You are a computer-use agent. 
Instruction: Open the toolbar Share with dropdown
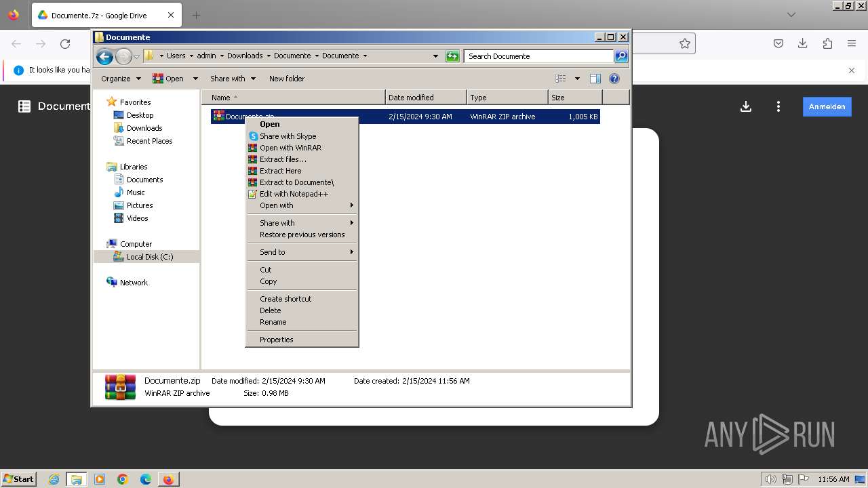pos(233,79)
